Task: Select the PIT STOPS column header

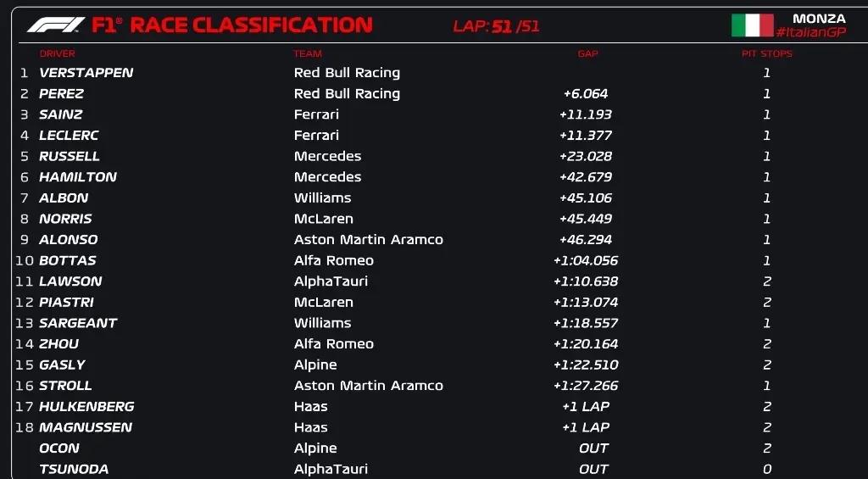Action: [x=766, y=53]
